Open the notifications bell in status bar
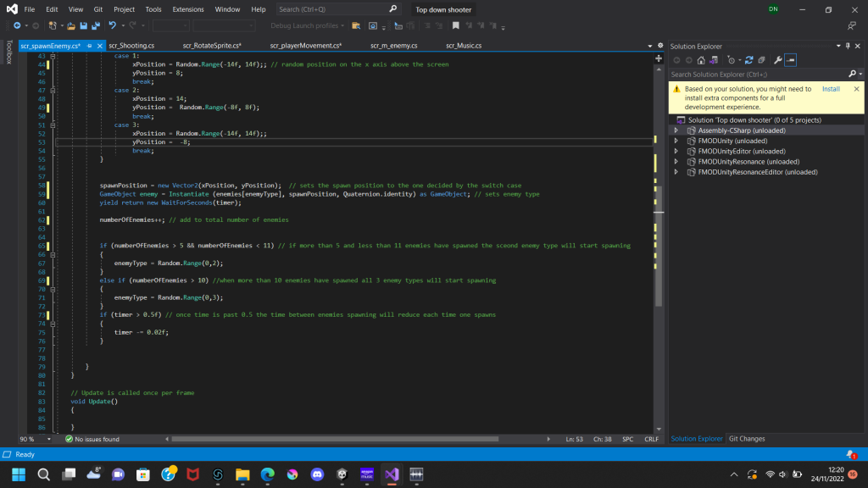 click(x=850, y=454)
